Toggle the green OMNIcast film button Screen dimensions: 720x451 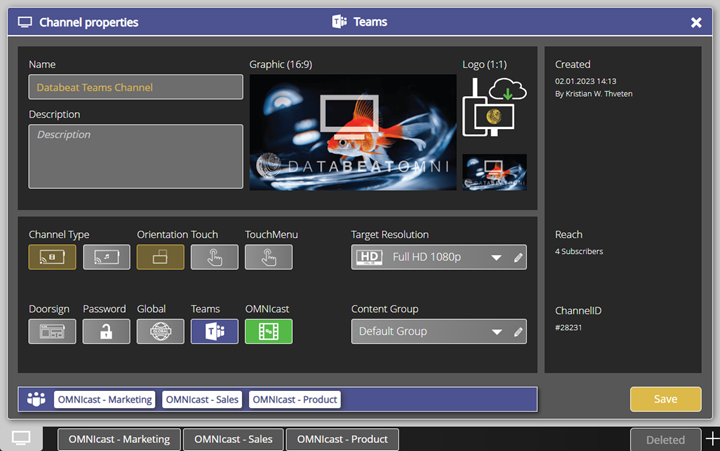coord(269,331)
